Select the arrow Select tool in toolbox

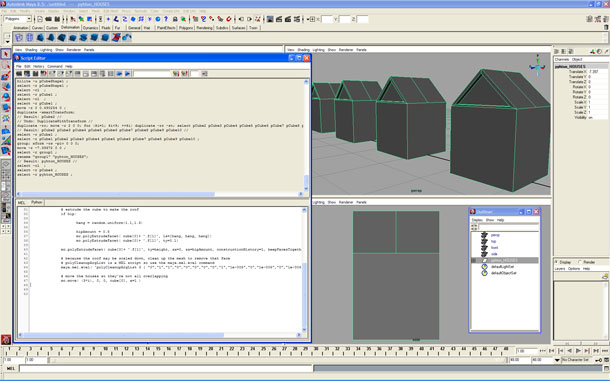click(x=6, y=54)
